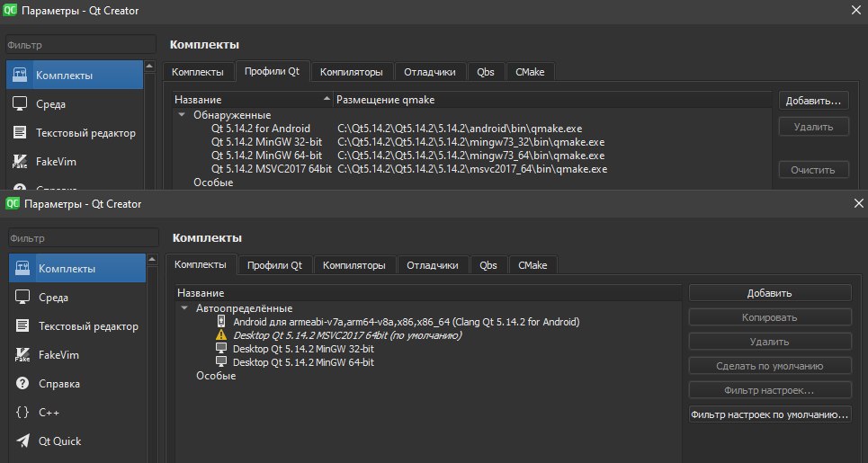Click Фильтр настроек... button
868x463 pixels.
770,390
